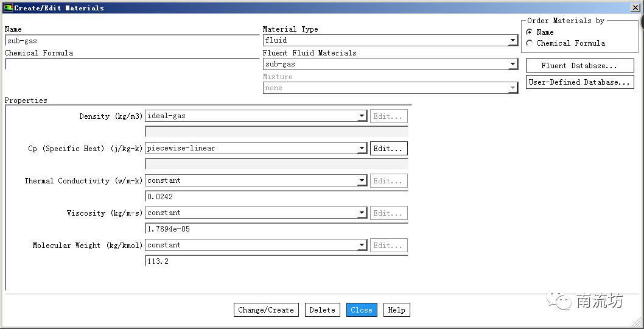Screen dimensions: 644x329
Task: Select Order Materials by Name radio
Action: click(x=530, y=32)
